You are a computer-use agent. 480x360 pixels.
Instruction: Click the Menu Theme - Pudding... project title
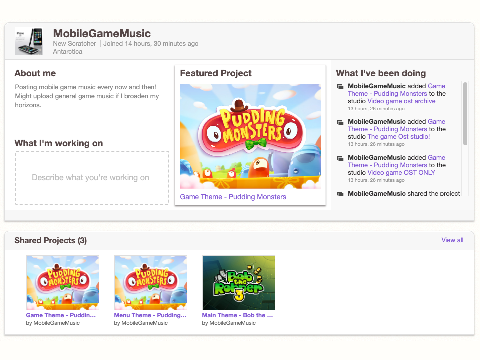150,315
